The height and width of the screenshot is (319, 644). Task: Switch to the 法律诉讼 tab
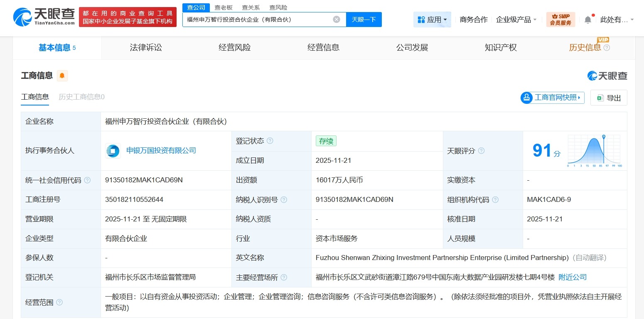(145, 47)
